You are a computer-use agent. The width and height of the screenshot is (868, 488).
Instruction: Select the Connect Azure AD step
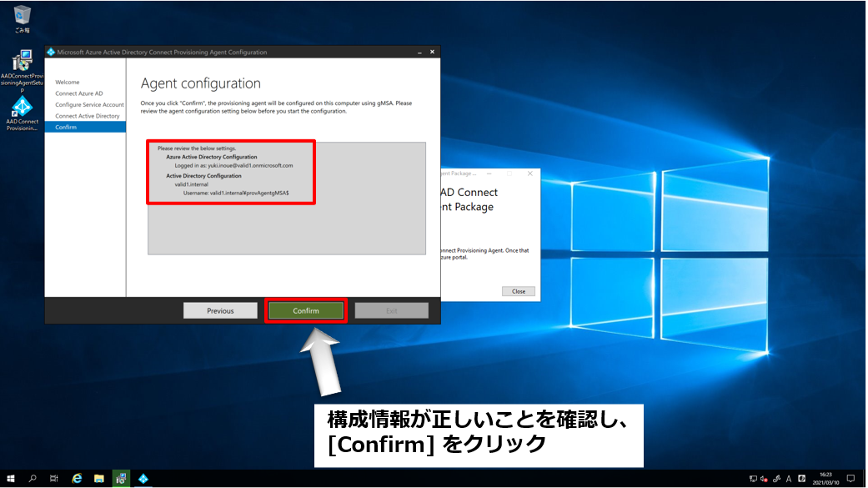pos(79,93)
